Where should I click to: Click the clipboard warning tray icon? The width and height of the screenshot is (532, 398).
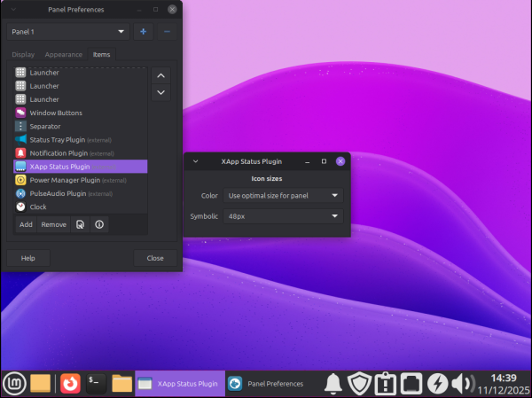[x=386, y=384]
